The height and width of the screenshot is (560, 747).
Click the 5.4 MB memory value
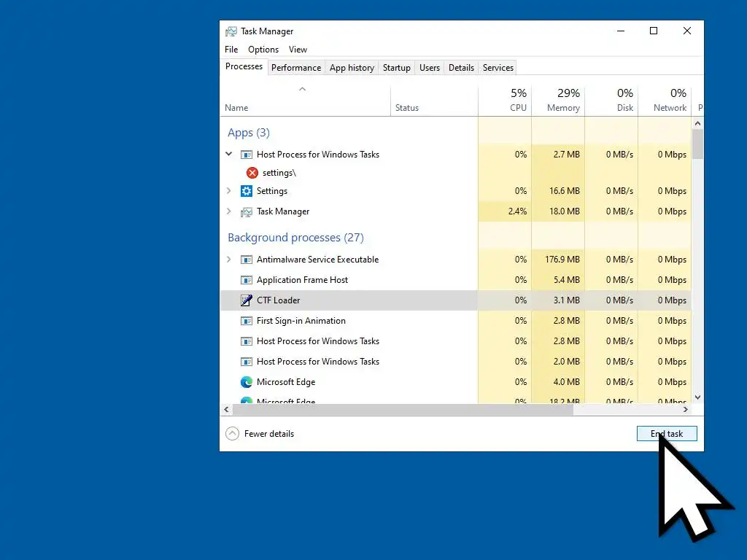(x=566, y=280)
